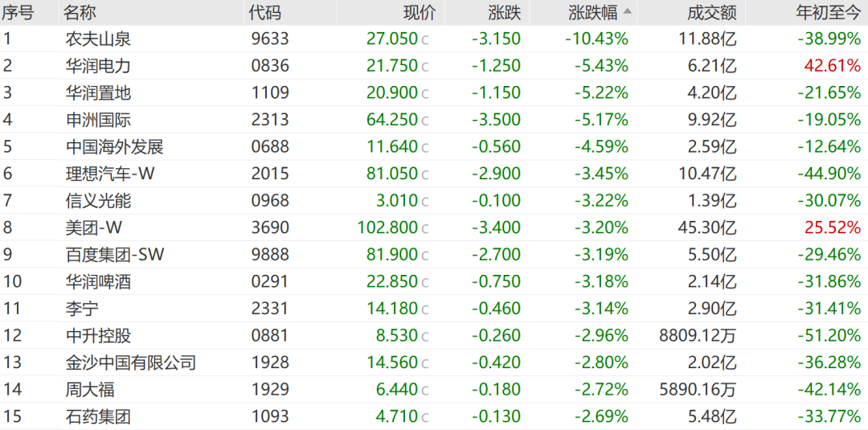This screenshot has height=430, width=868.
Task: Select the 理想汽车-W row
Action: pos(434,174)
